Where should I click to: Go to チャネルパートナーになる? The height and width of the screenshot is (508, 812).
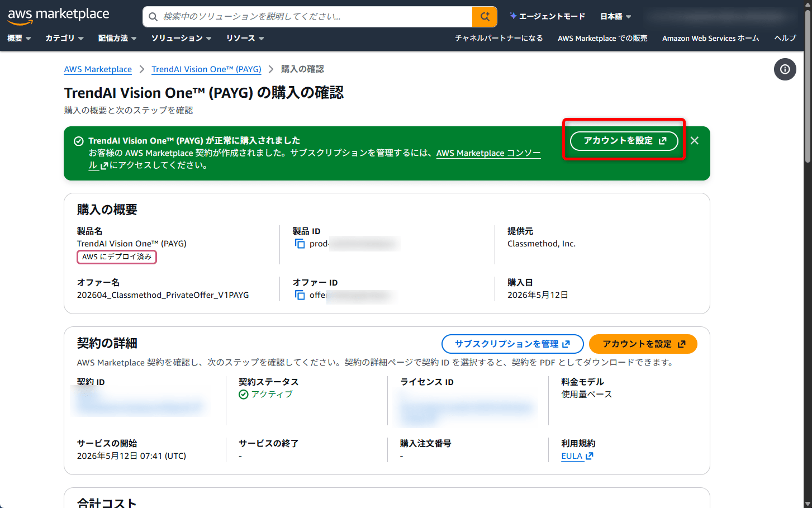coord(499,38)
